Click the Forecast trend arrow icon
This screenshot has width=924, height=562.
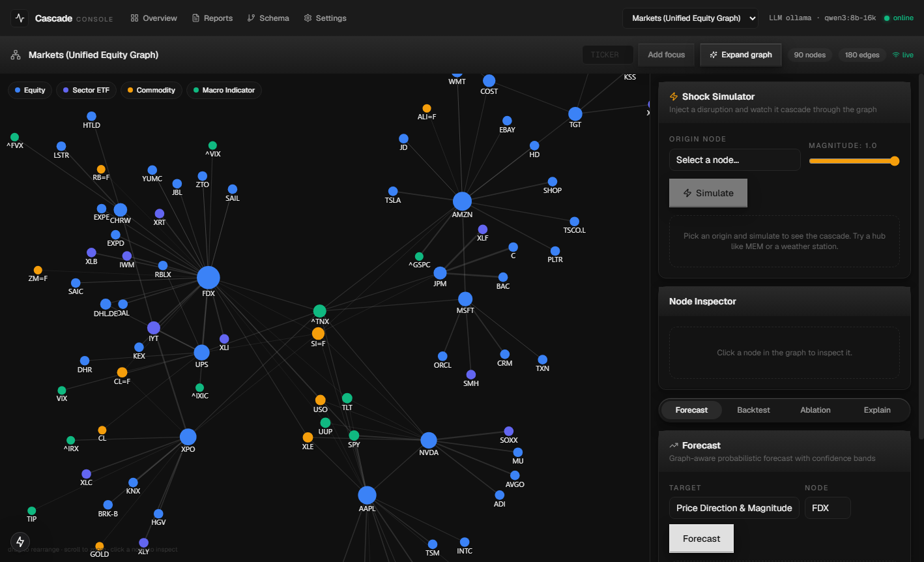[674, 445]
